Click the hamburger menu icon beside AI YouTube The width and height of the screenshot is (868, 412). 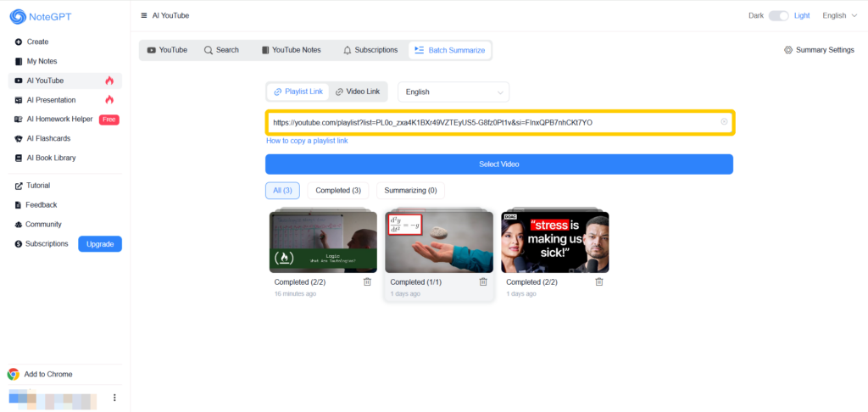[x=144, y=15]
